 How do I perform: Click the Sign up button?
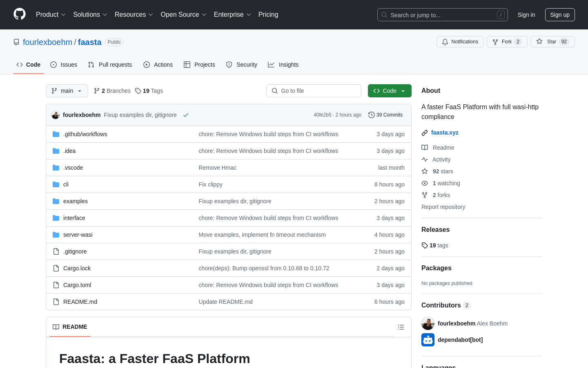coord(560,15)
